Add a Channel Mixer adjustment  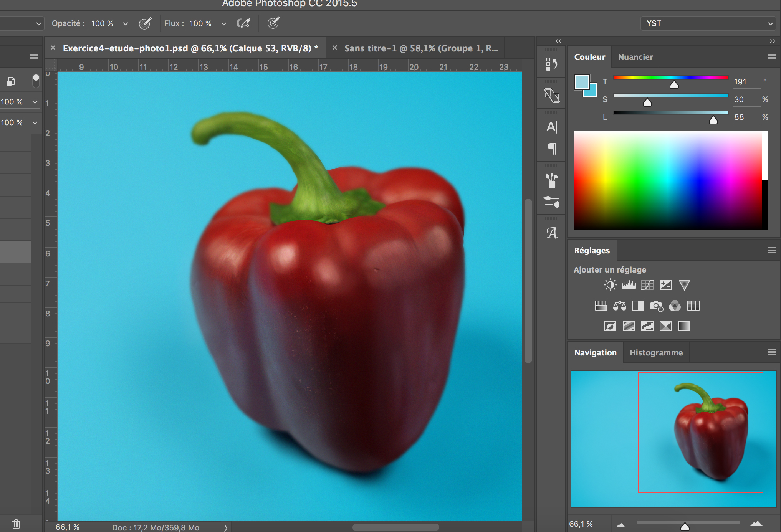675,306
